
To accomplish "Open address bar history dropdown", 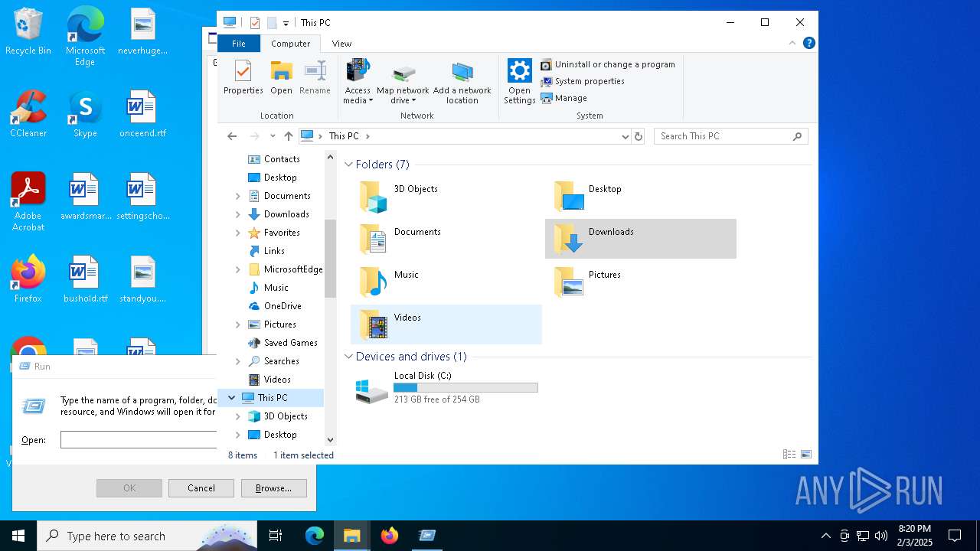I will (626, 136).
